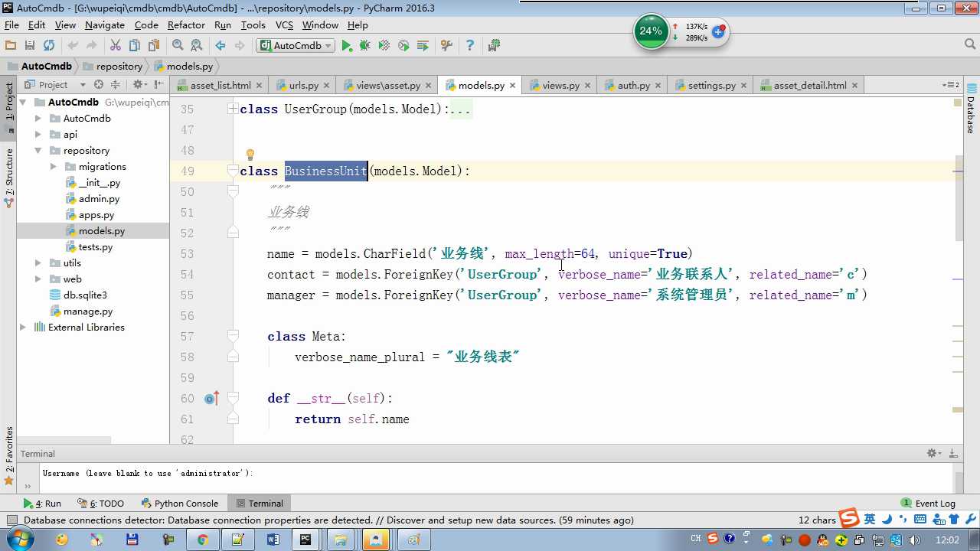Click the Chrome icon in taskbar
Viewport: 980px width, 551px height.
point(203,540)
